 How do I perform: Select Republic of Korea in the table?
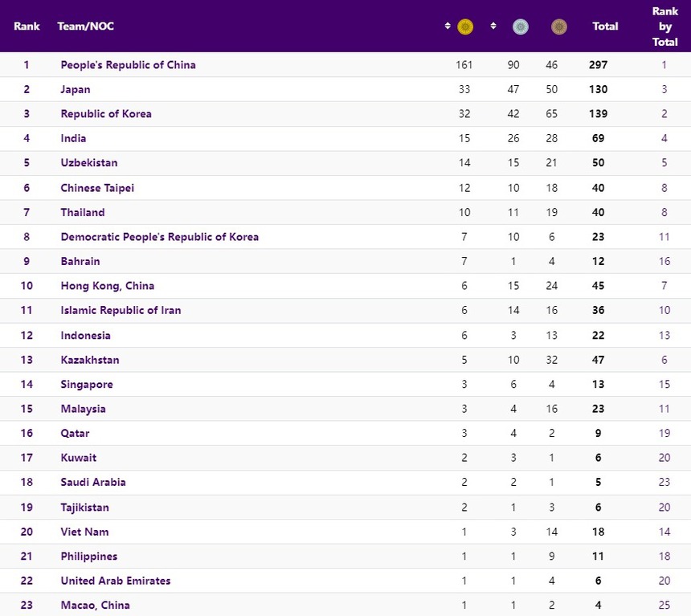[106, 114]
